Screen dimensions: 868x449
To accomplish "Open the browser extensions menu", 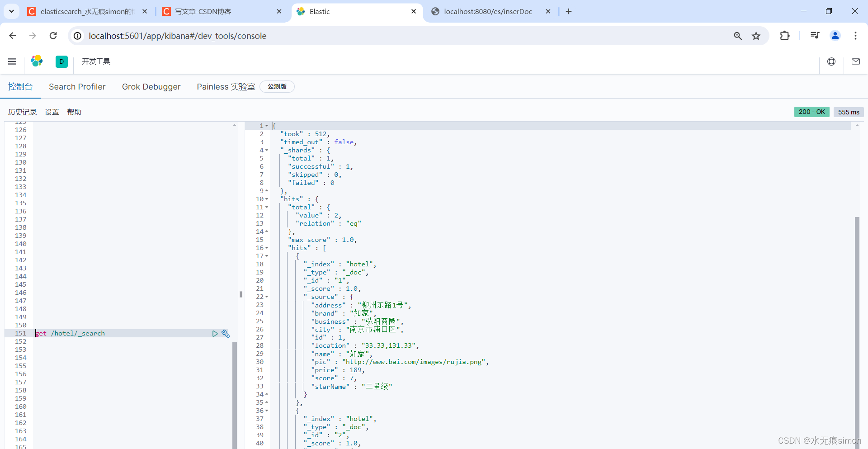I will [785, 36].
